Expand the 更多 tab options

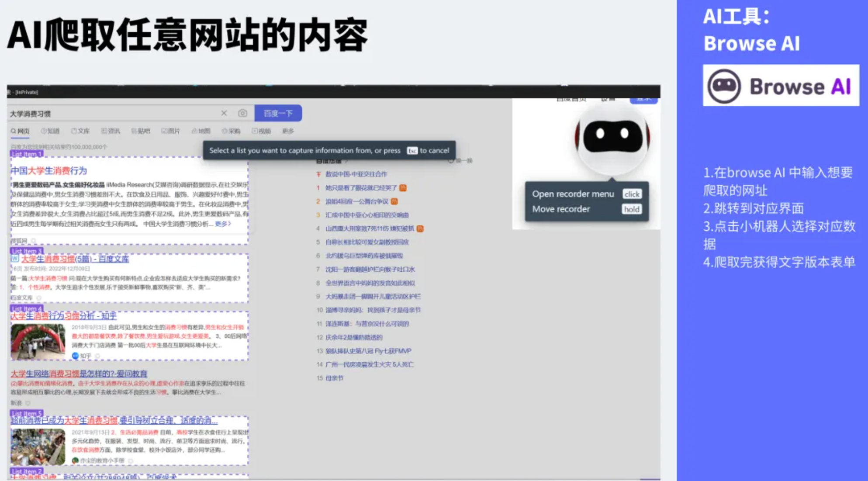(x=288, y=131)
